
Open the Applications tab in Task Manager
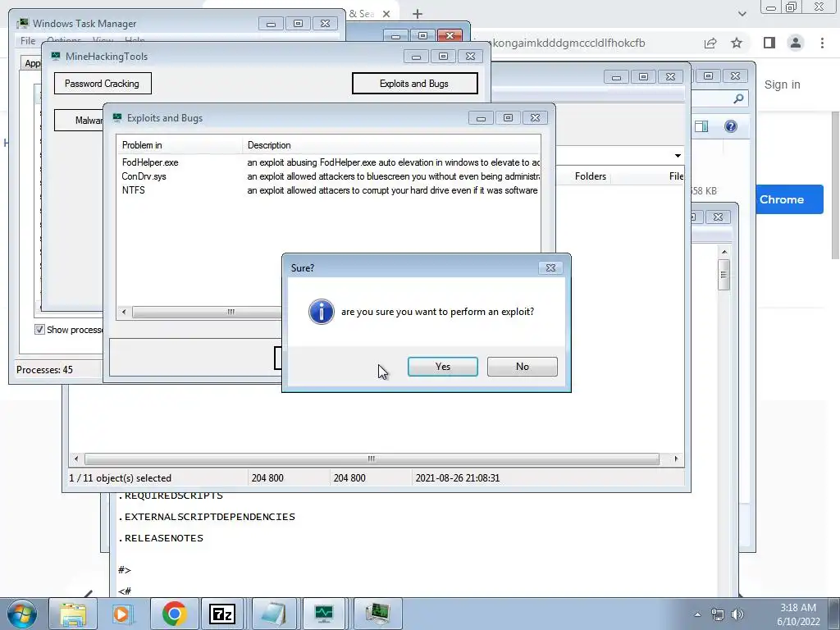pyautogui.click(x=32, y=63)
